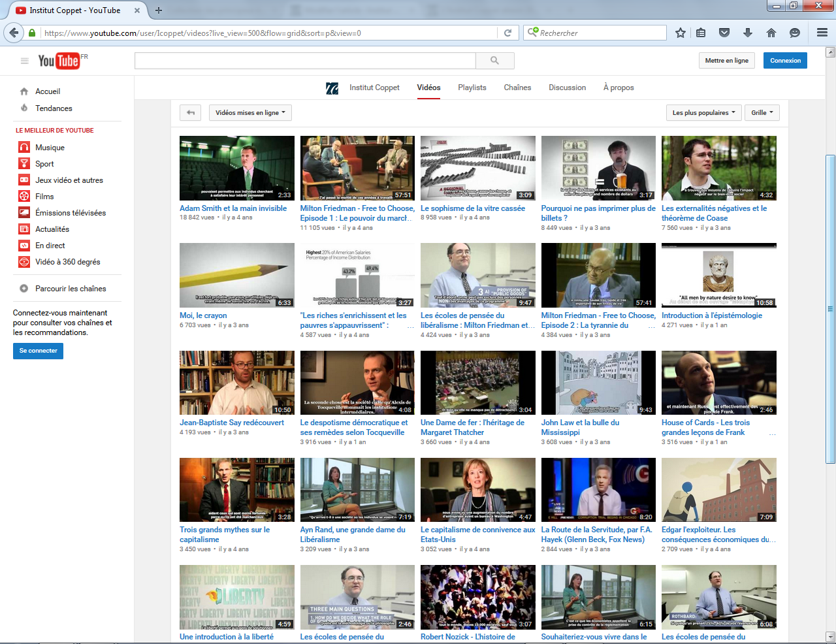Screen dimensions: 836x644
Task: Click the blue Connexion button
Action: click(x=785, y=61)
